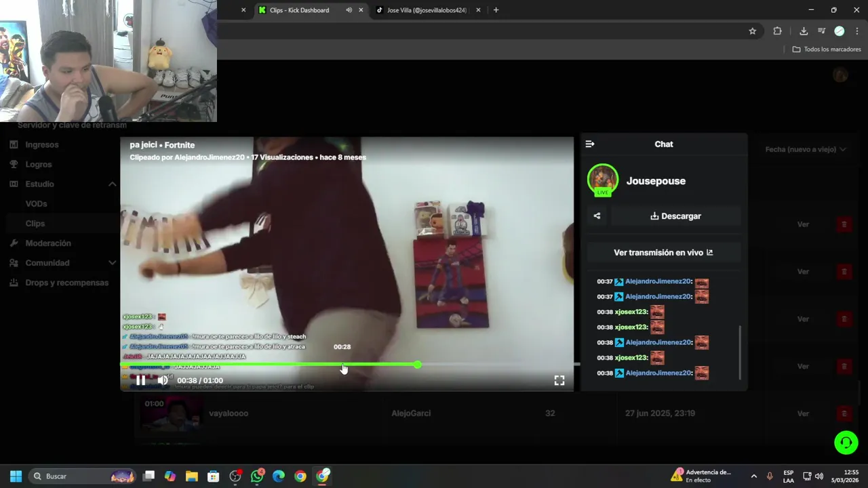Open the Moderación sidebar item
This screenshot has height=488, width=868.
pyautogui.click(x=48, y=243)
